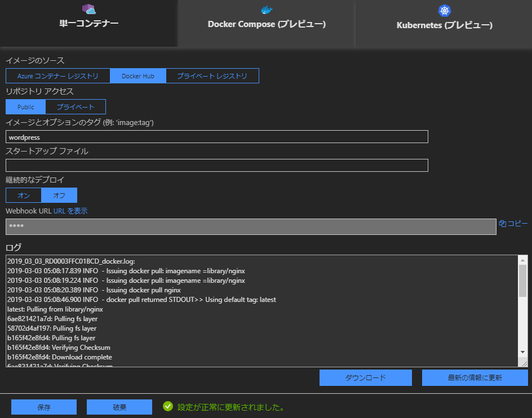
Task: Select Azure コンテナー レジストリ as image source
Action: click(57, 75)
